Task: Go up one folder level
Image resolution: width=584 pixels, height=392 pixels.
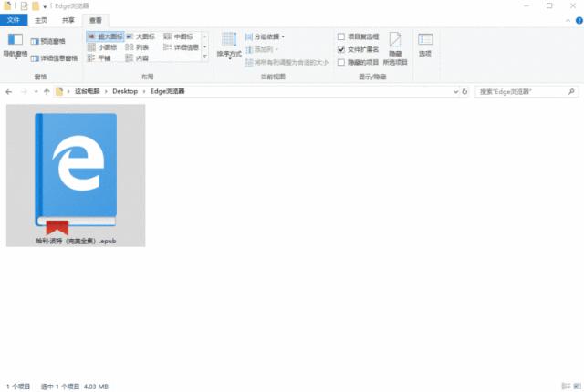Action: click(47, 91)
